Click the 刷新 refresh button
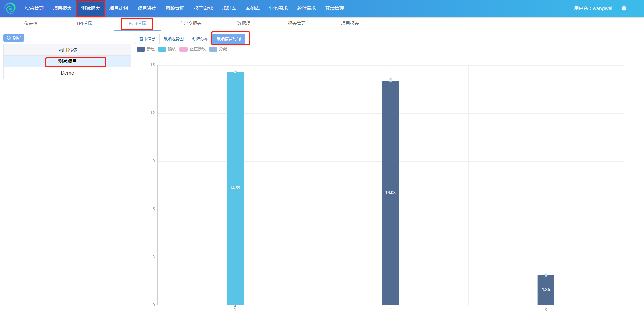This screenshot has width=644, height=325. tap(14, 38)
